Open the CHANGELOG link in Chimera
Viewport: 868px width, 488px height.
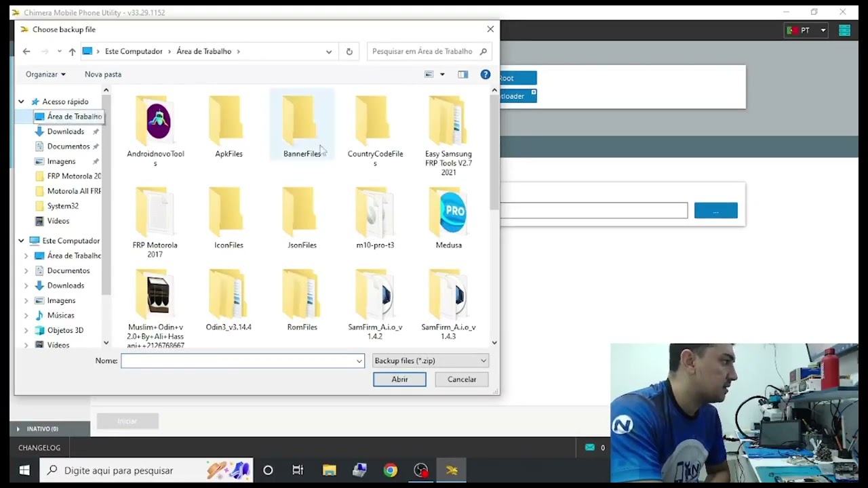click(39, 448)
